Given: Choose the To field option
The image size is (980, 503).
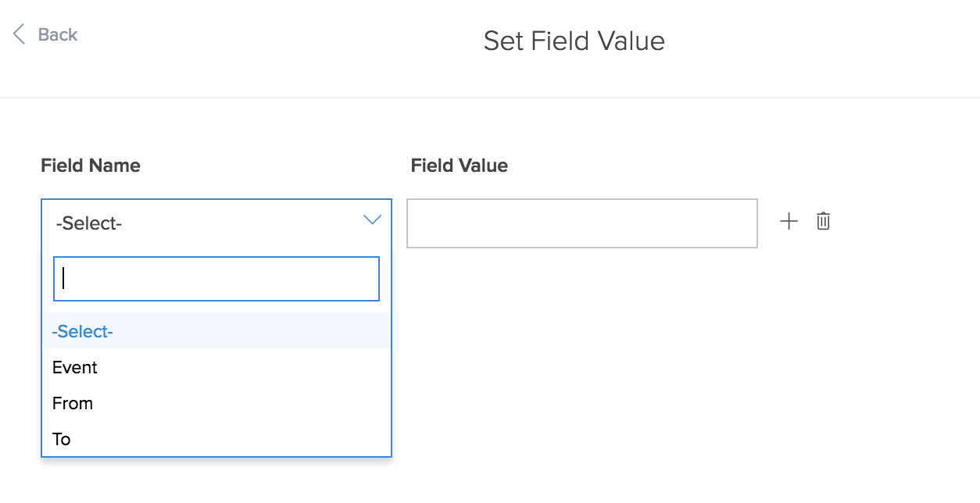Looking at the screenshot, I should 216,439.
